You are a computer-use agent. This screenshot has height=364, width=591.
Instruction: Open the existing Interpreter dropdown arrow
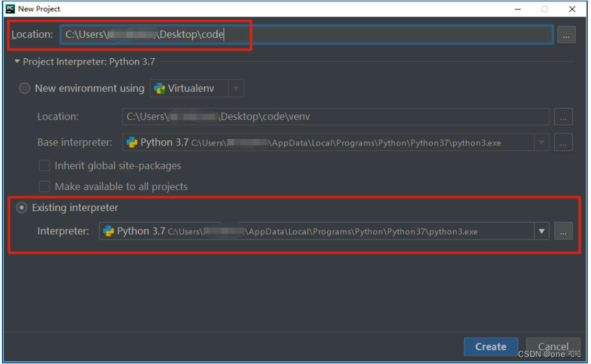(542, 231)
